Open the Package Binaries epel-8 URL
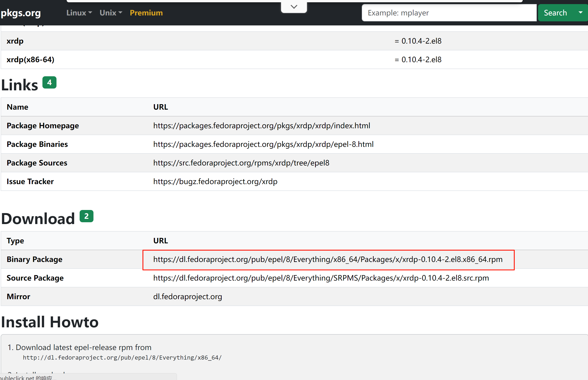588x380 pixels. point(263,144)
